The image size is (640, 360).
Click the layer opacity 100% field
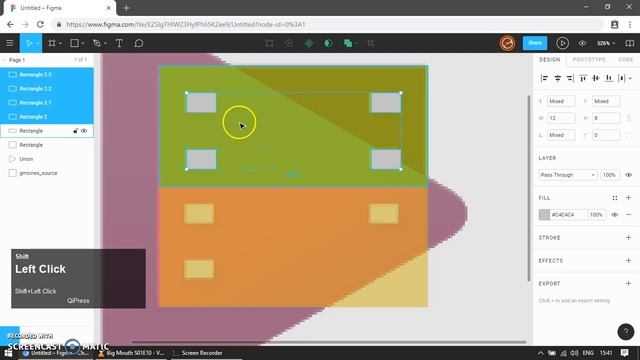[x=609, y=175]
